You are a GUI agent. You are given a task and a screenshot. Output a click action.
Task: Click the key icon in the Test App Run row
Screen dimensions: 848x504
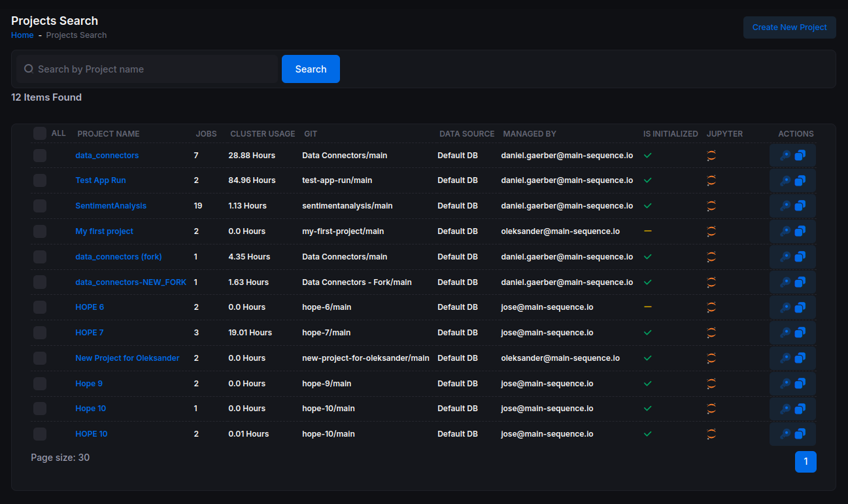tap(785, 180)
